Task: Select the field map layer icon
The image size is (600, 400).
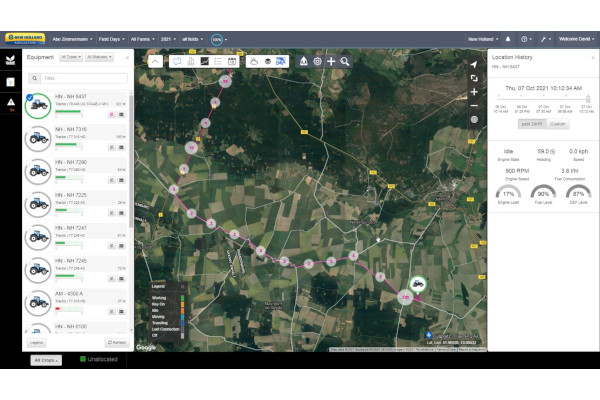Action: [177, 61]
